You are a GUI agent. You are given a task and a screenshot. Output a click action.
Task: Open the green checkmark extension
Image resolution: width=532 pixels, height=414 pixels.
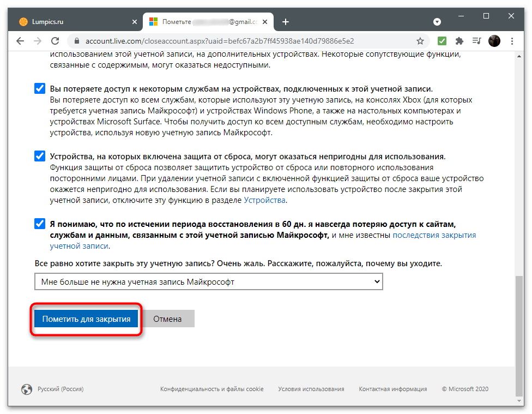pyautogui.click(x=442, y=41)
